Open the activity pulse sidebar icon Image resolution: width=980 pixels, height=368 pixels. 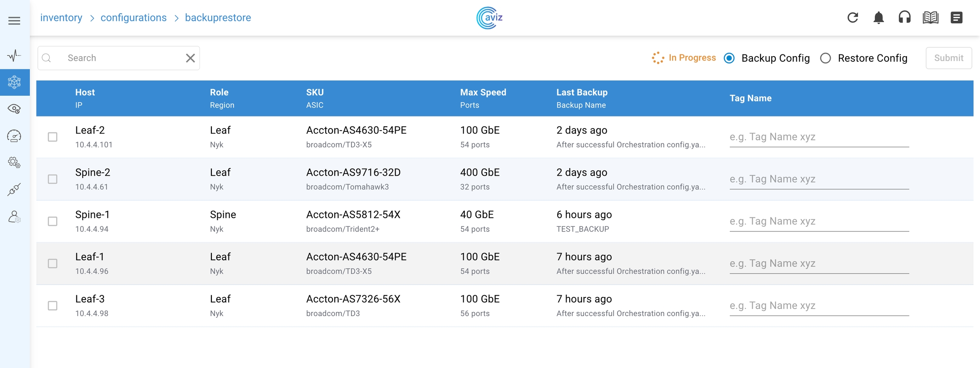[14, 55]
